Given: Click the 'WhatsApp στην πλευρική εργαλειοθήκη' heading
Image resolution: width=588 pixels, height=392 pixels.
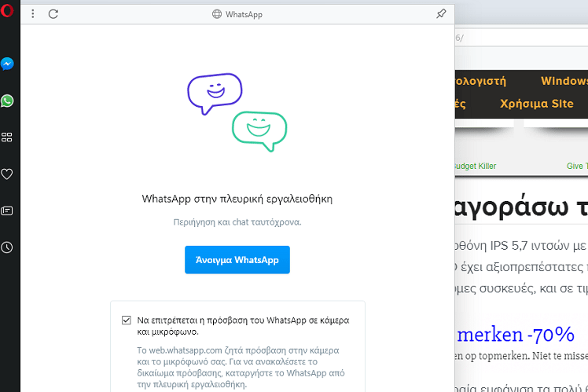Looking at the screenshot, I should tap(237, 199).
